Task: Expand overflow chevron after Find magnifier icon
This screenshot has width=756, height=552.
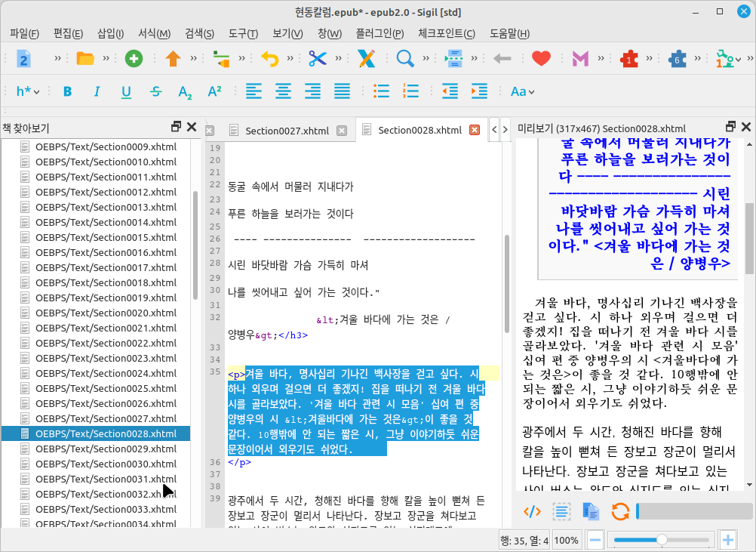Action: pyautogui.click(x=426, y=59)
